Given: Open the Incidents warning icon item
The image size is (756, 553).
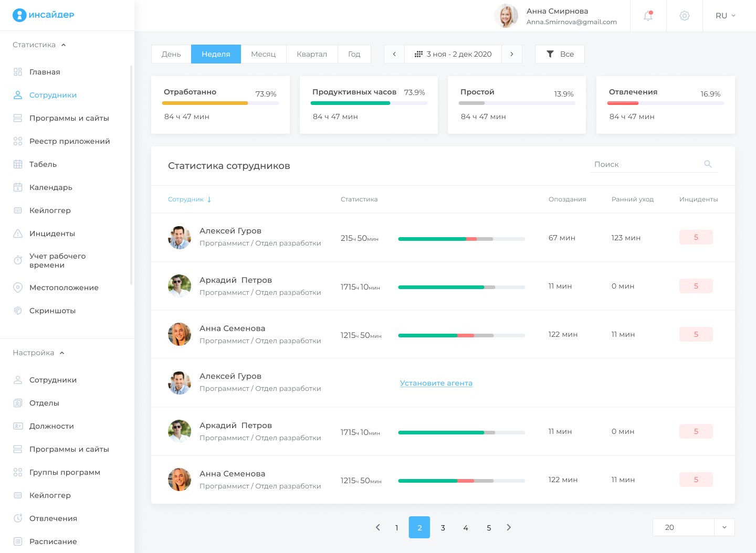Looking at the screenshot, I should point(18,233).
